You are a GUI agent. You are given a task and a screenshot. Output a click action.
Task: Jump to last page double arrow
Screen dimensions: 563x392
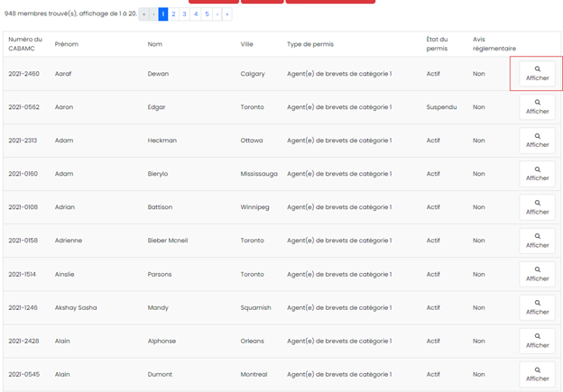pos(227,14)
